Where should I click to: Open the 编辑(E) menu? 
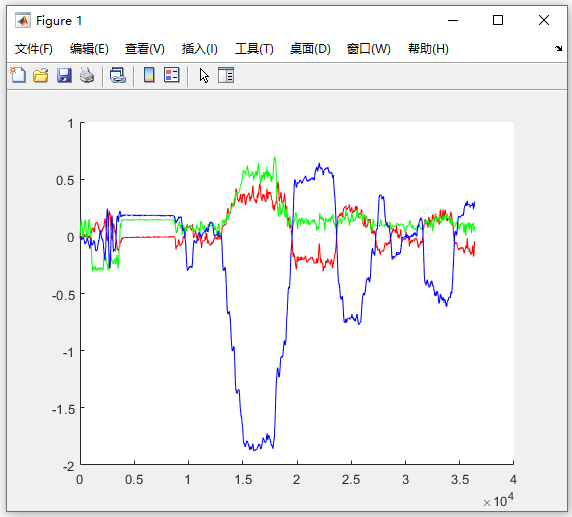click(x=89, y=49)
